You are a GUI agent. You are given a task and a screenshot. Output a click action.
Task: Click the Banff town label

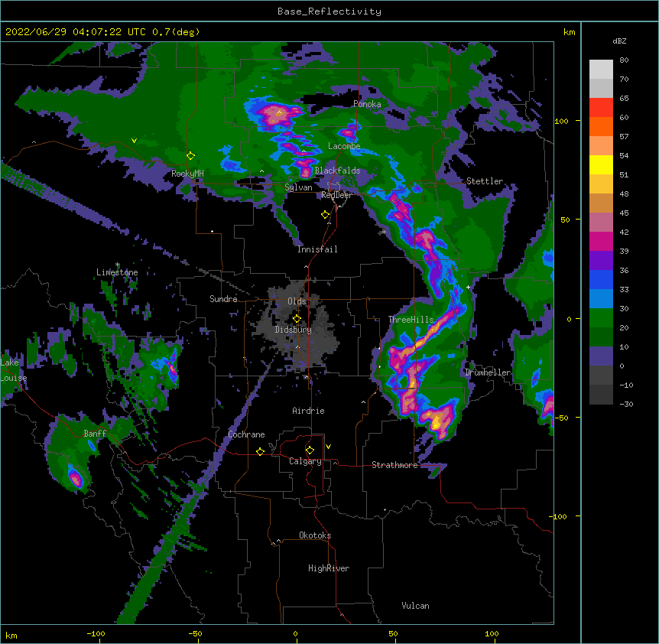95,434
